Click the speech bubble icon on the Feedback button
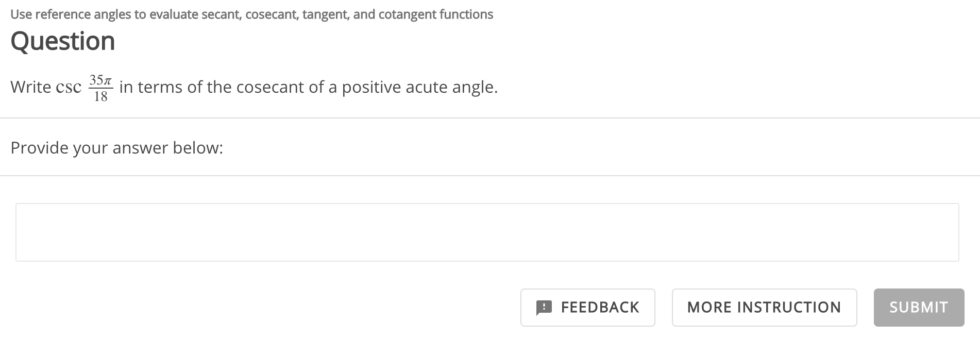Screen dimensions: 980x339 click(x=544, y=307)
